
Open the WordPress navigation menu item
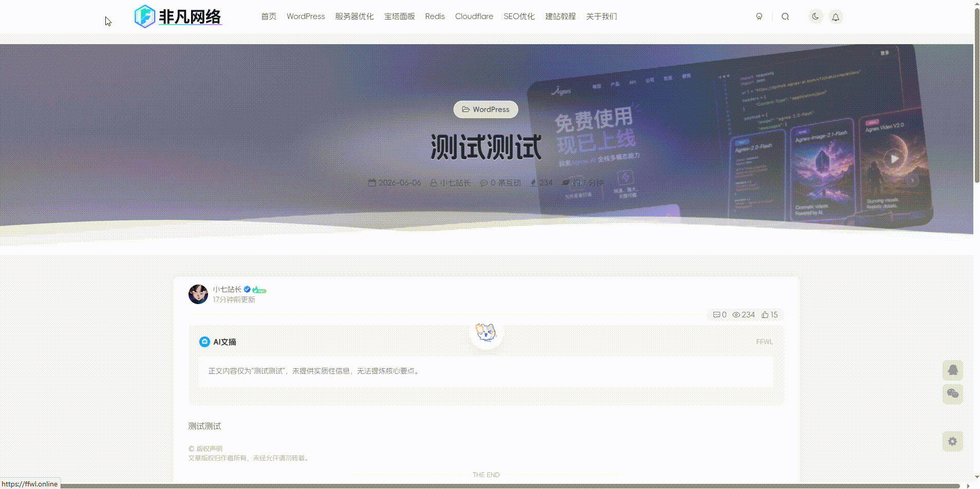306,16
